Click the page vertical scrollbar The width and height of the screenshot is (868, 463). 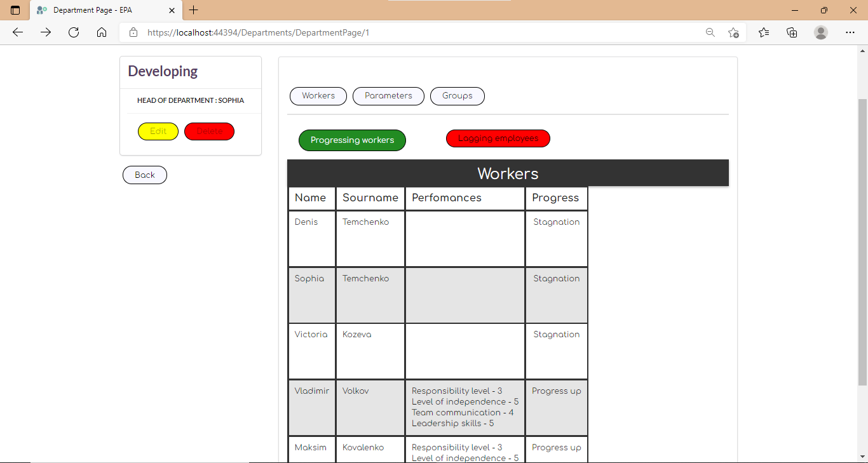point(862,241)
